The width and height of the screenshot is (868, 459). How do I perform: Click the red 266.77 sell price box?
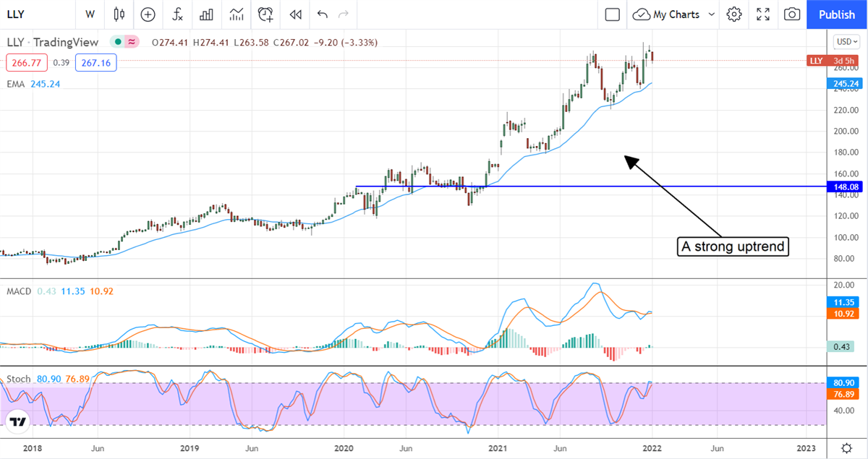[x=27, y=63]
